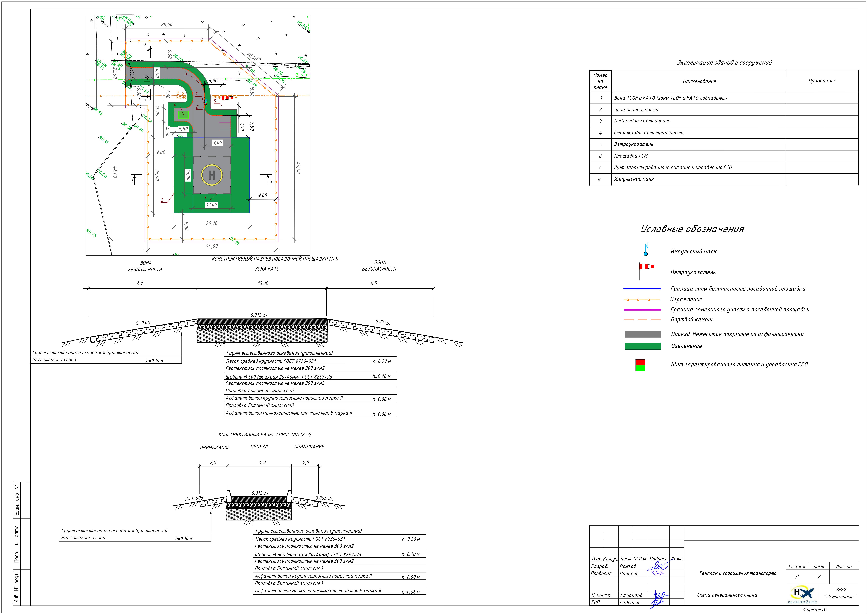Select the table row Площадка ГСМ
868x614 pixels.
click(724, 156)
